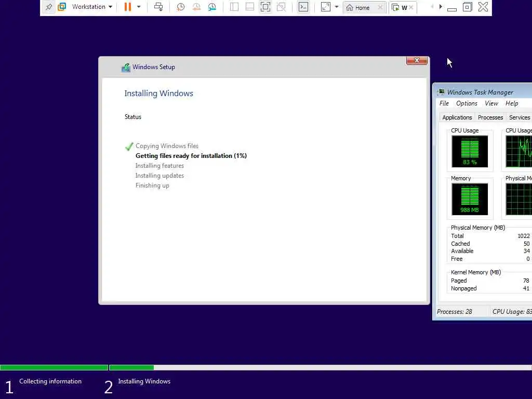
Task: Click the next tab right arrow
Action: click(x=441, y=6)
